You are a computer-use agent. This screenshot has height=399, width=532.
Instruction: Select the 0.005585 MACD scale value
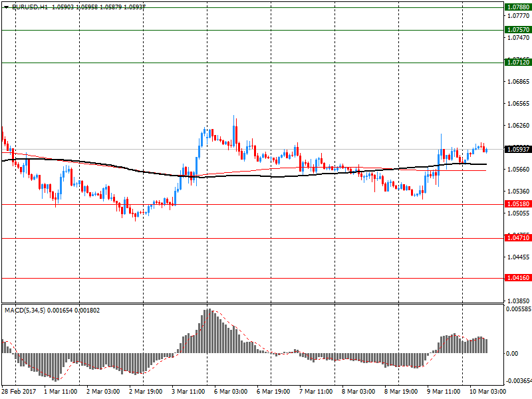(519, 309)
